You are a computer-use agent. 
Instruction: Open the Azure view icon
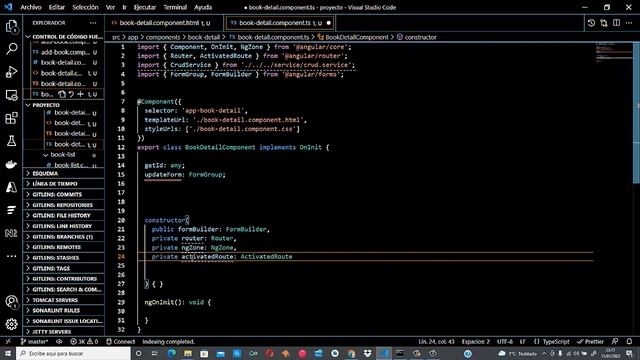(x=11, y=187)
